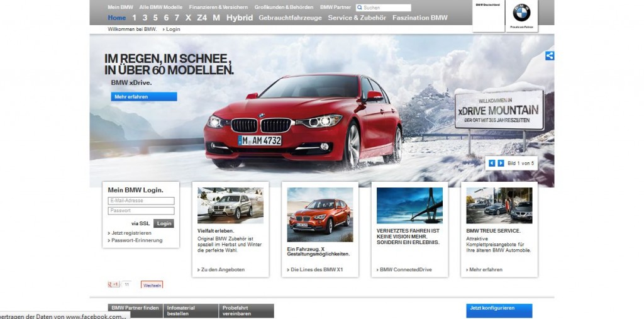Select the Probefahrt vereinbaren tab
Screen dimensions: 644x319
pos(246,311)
